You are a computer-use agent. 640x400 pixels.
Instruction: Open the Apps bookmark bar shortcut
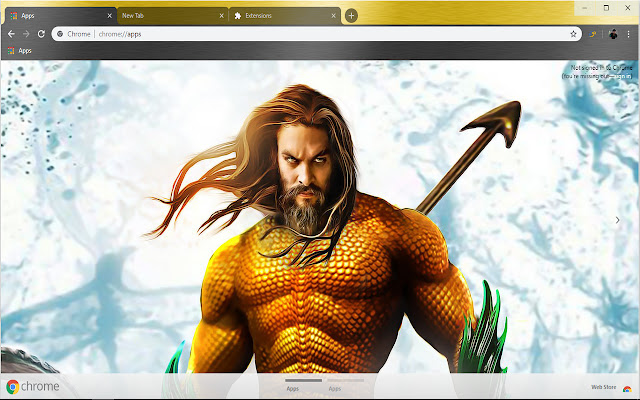pos(20,51)
